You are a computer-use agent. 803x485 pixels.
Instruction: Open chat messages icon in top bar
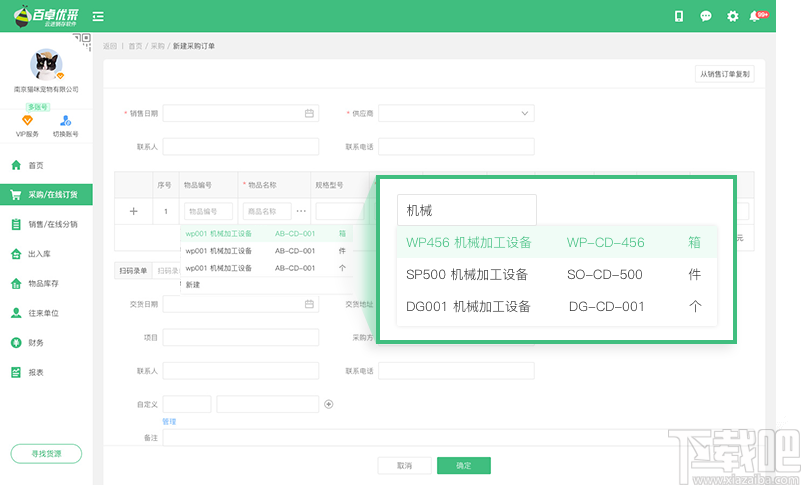coord(706,16)
